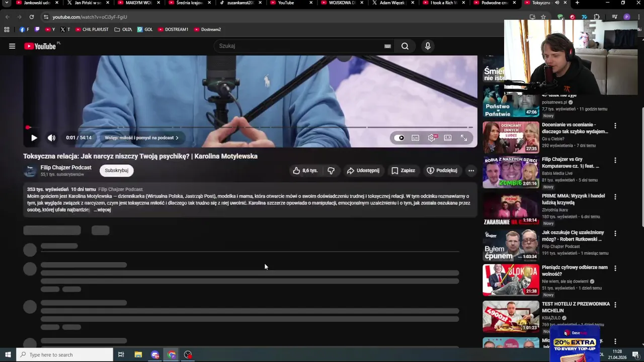Open the browser extensions puzzle icon

point(597,17)
